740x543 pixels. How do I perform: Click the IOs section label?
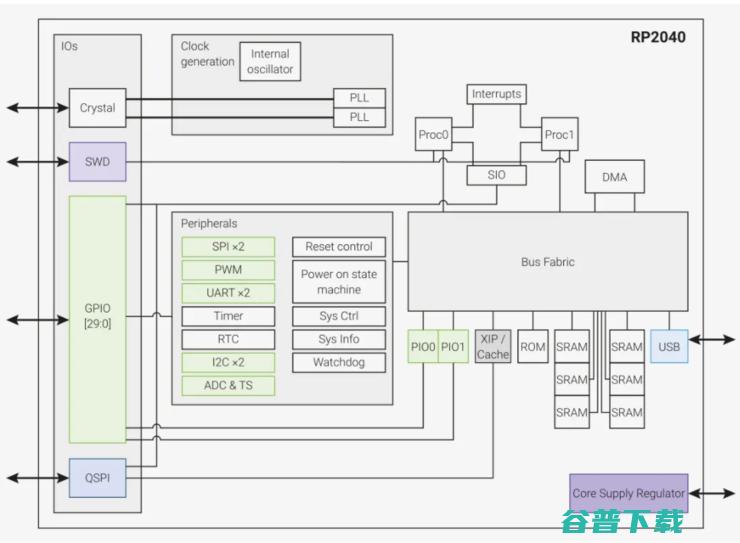(x=69, y=46)
